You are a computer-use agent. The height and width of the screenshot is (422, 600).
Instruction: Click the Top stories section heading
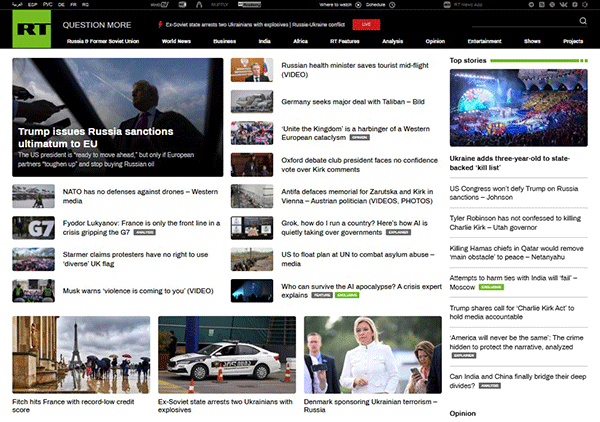click(x=468, y=60)
